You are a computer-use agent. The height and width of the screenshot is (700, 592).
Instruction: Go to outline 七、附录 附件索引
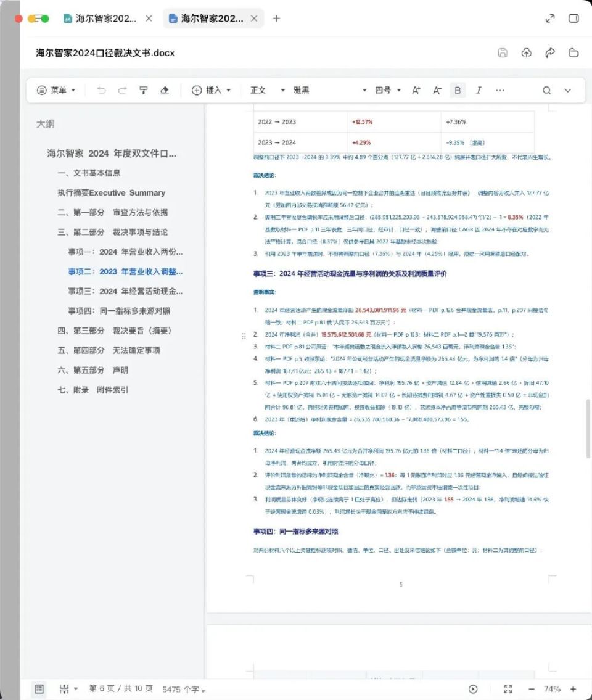pos(92,390)
